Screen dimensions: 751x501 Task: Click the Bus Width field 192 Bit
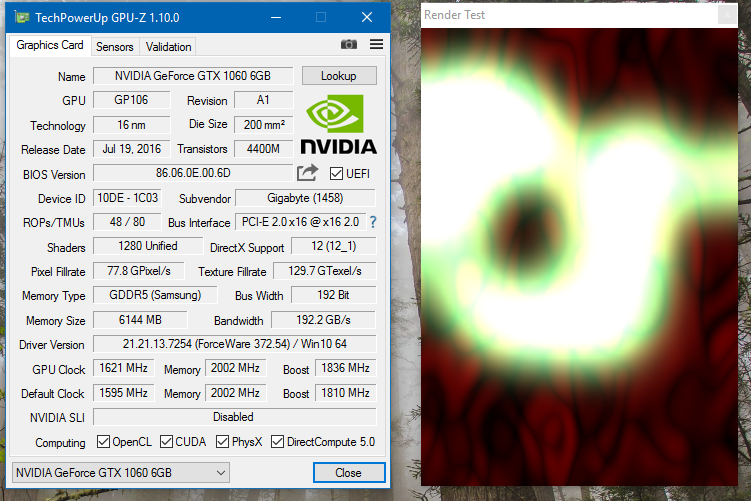click(x=334, y=295)
